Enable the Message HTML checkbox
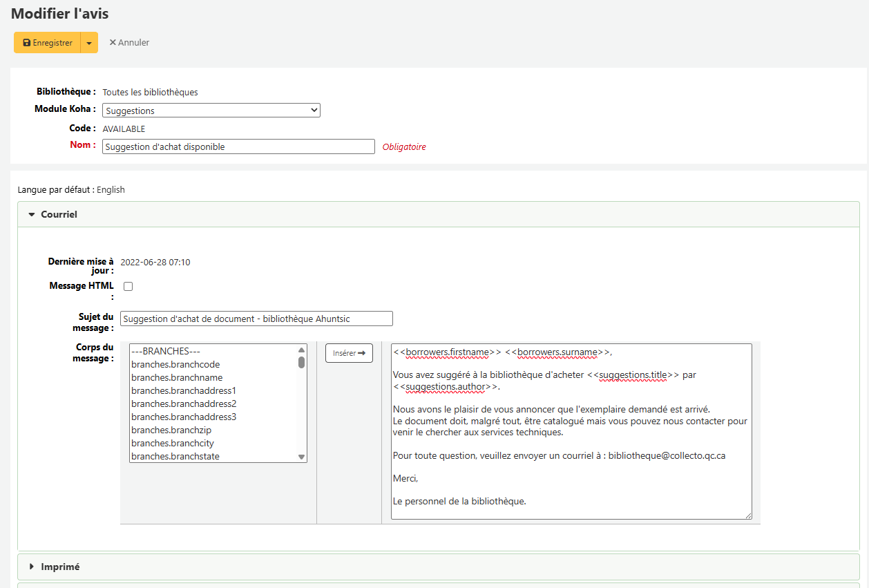Image resolution: width=869 pixels, height=588 pixels. click(128, 286)
